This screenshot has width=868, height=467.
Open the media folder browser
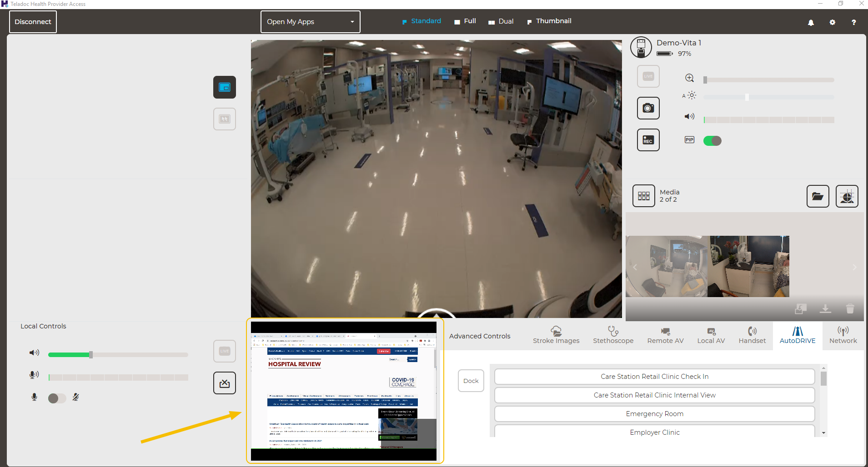817,196
